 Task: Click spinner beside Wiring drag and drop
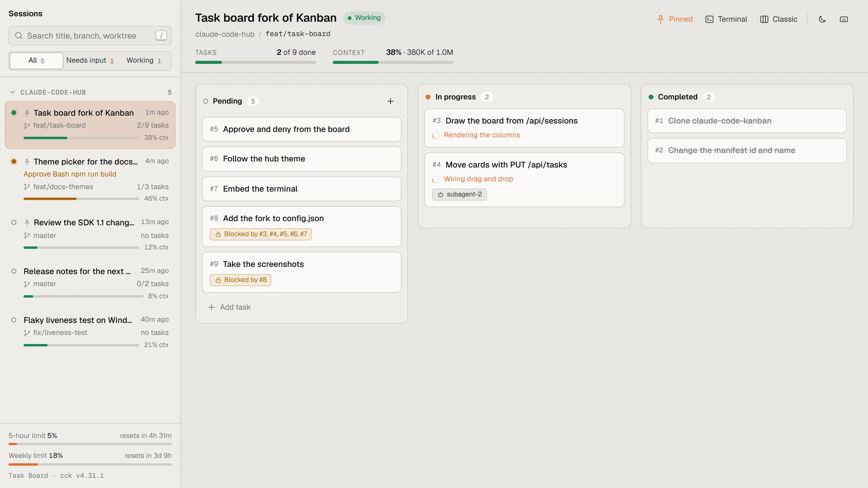click(436, 180)
